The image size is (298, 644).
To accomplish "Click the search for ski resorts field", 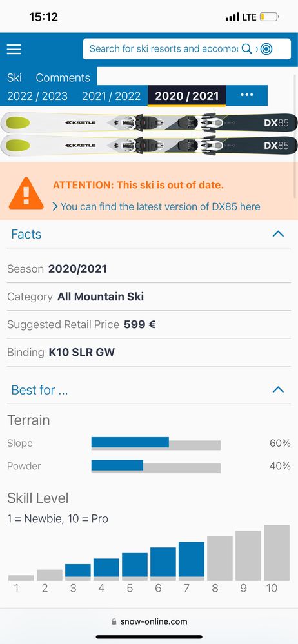I will click(164, 49).
